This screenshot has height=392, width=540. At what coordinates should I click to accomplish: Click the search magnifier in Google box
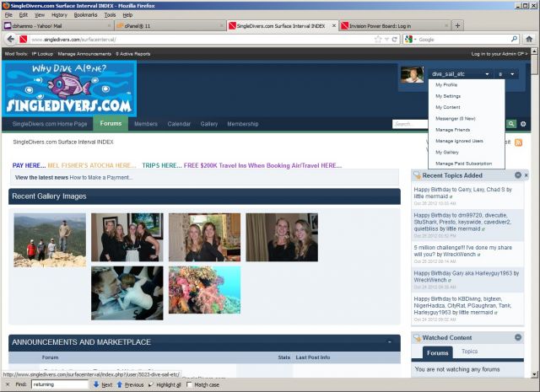point(514,40)
